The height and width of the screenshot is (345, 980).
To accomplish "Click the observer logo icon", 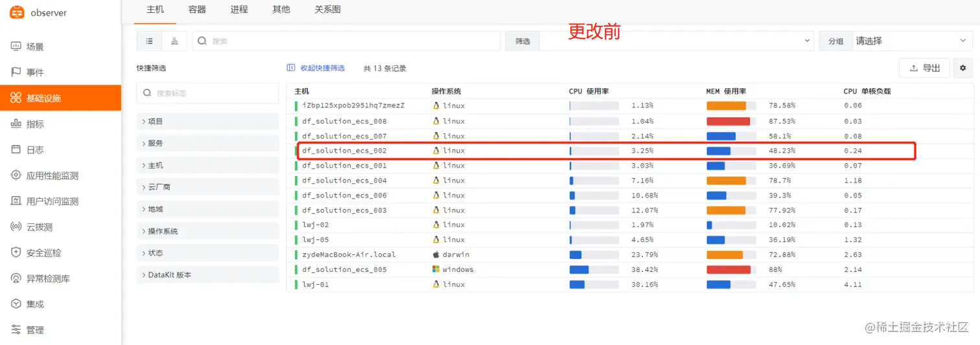I will point(17,12).
